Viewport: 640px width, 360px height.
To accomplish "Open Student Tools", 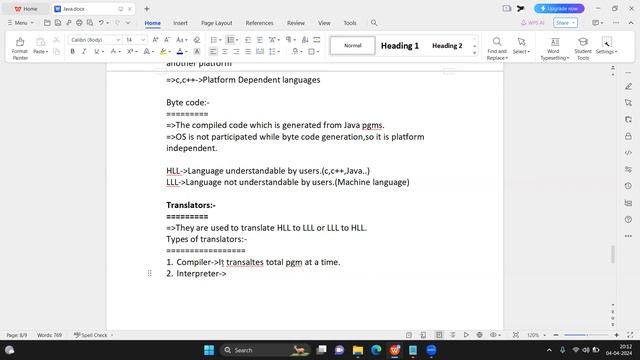I will pyautogui.click(x=583, y=48).
